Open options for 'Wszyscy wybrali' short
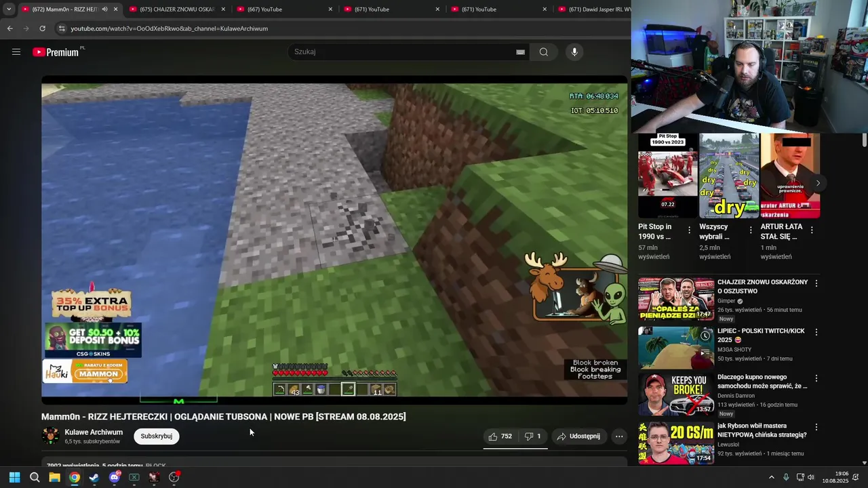 750,230
